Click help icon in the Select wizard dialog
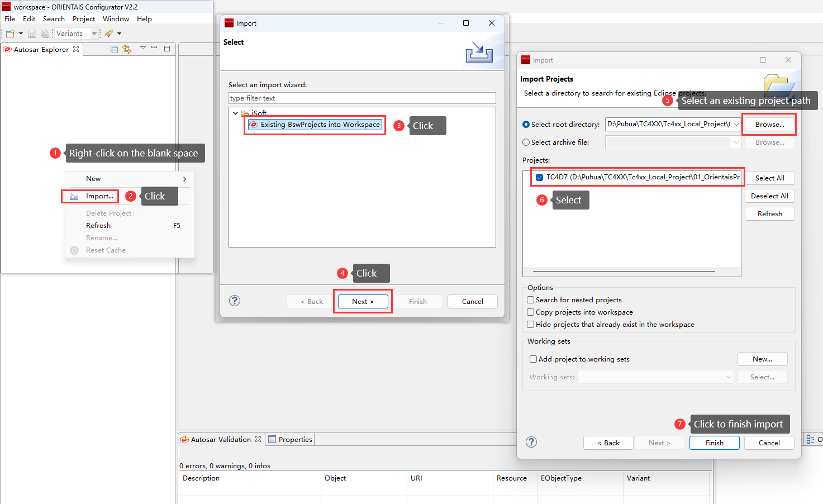 tap(235, 301)
